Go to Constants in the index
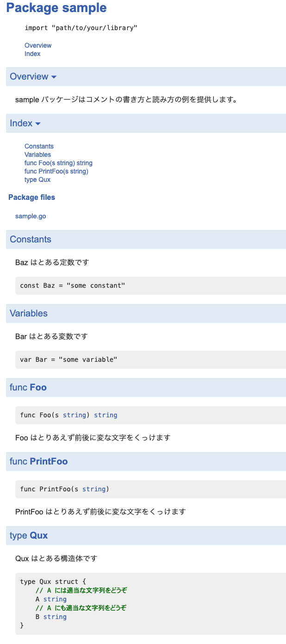 (x=39, y=146)
